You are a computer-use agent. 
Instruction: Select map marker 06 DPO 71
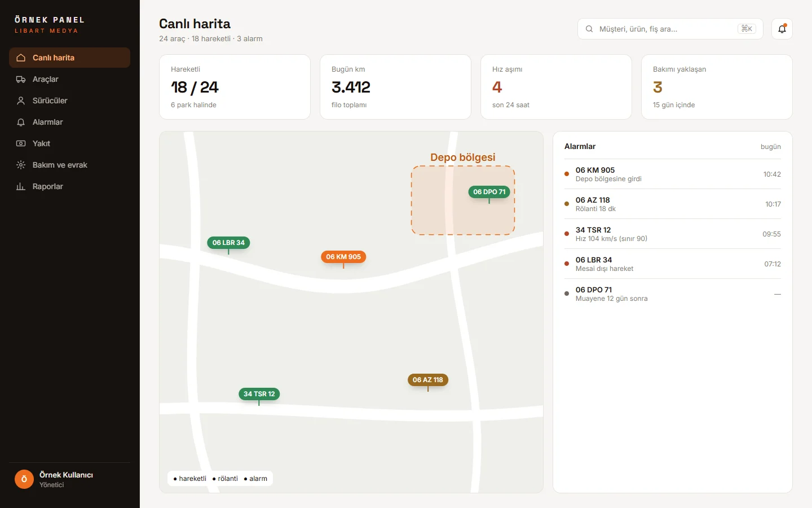(x=489, y=192)
